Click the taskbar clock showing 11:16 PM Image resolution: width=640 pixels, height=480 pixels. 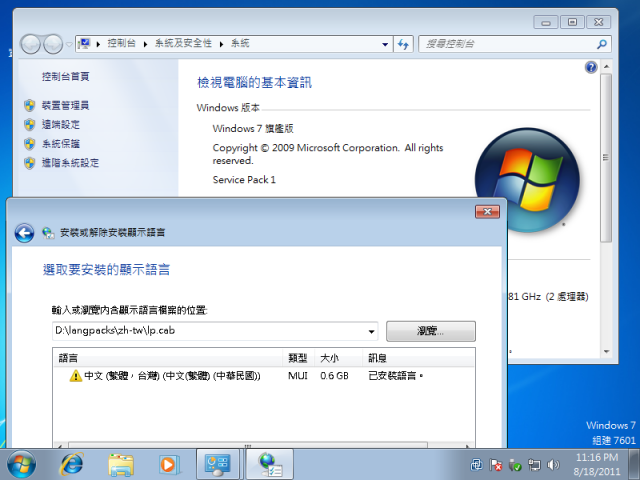click(597, 464)
